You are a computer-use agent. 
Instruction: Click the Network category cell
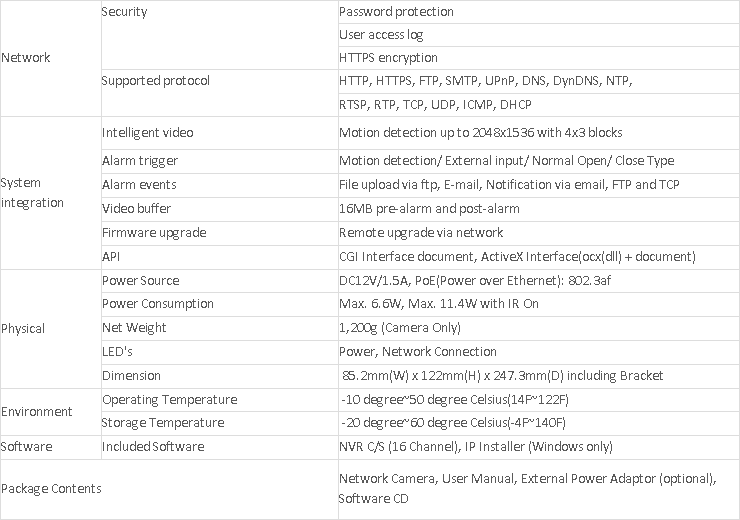pyautogui.click(x=26, y=58)
